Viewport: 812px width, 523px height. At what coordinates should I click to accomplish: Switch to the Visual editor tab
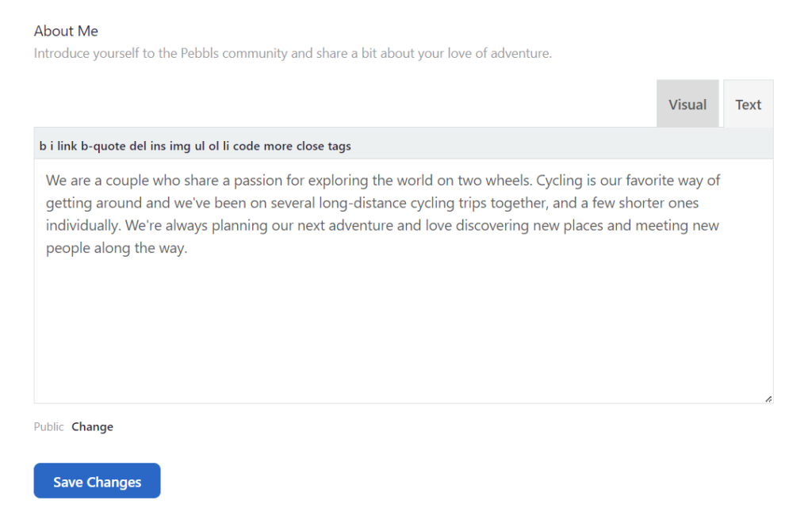(688, 104)
